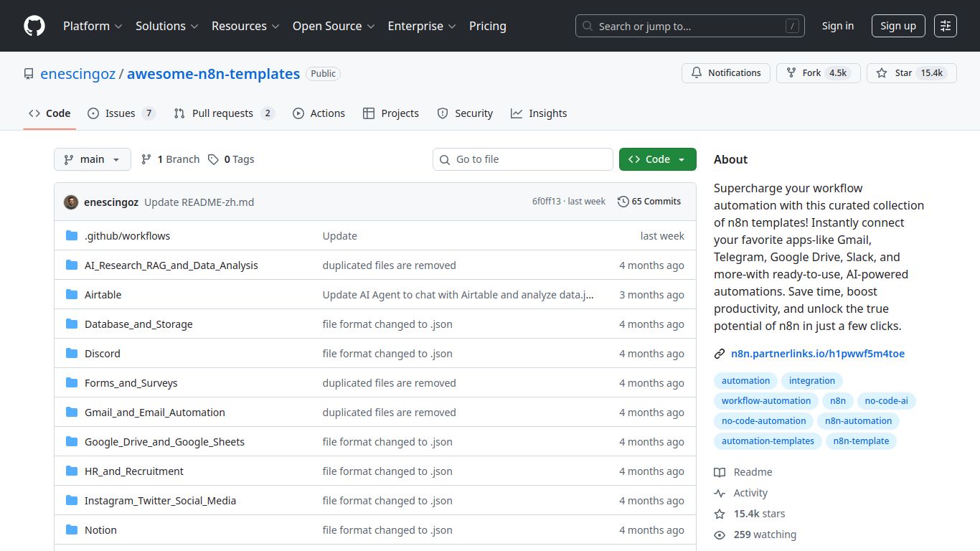The width and height of the screenshot is (980, 551).
Task: Click the eye icon beside 259 watching
Action: pos(720,534)
